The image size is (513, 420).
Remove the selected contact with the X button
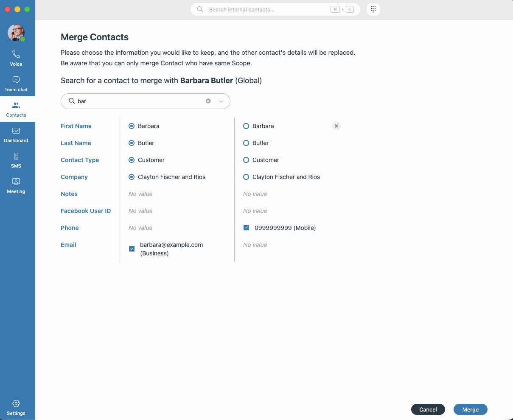click(336, 126)
